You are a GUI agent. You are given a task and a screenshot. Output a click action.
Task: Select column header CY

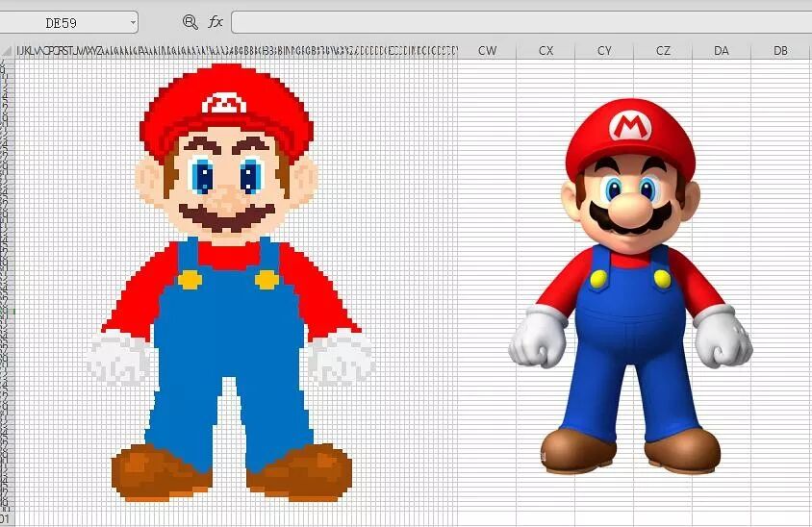604,51
